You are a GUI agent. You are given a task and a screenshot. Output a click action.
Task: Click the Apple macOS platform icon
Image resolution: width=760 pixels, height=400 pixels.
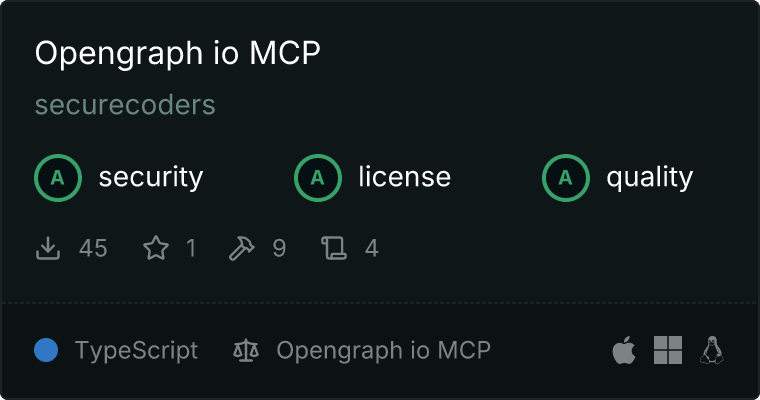624,350
